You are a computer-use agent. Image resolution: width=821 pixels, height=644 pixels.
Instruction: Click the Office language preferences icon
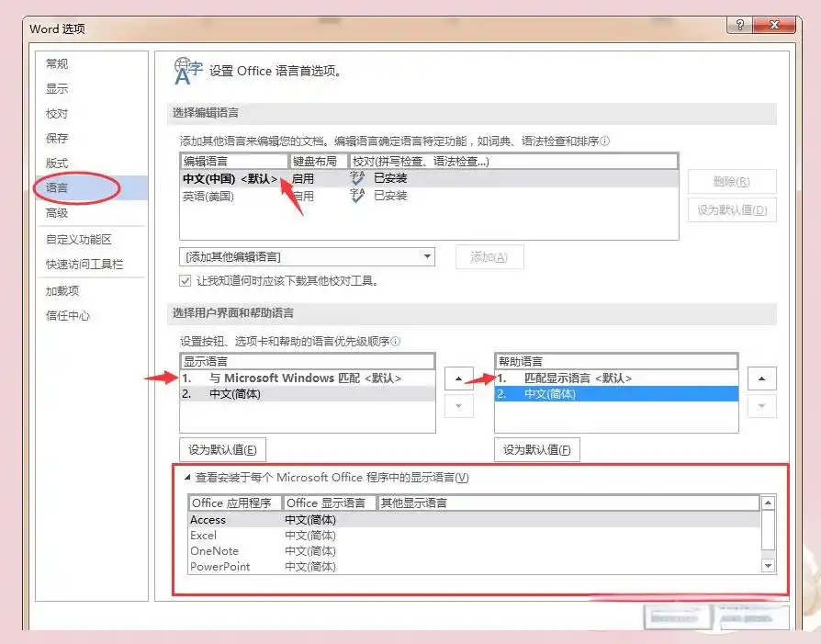(187, 70)
